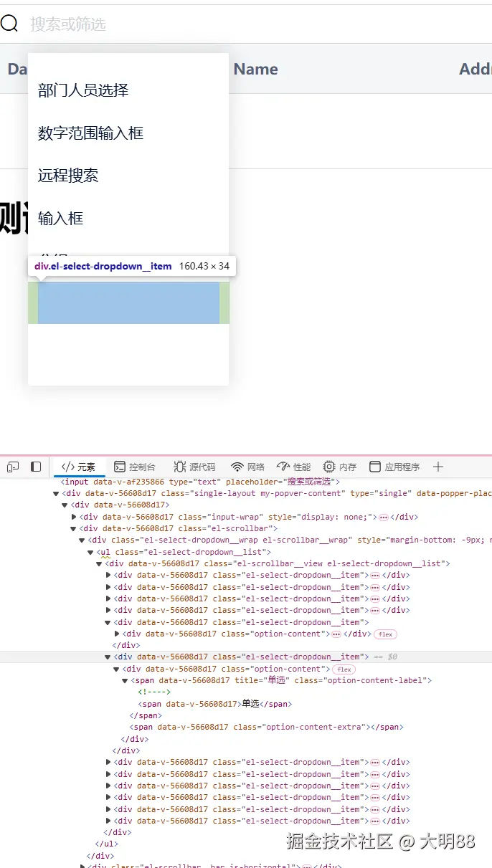
Task: Open the 性能 performance panel
Action: (x=293, y=467)
